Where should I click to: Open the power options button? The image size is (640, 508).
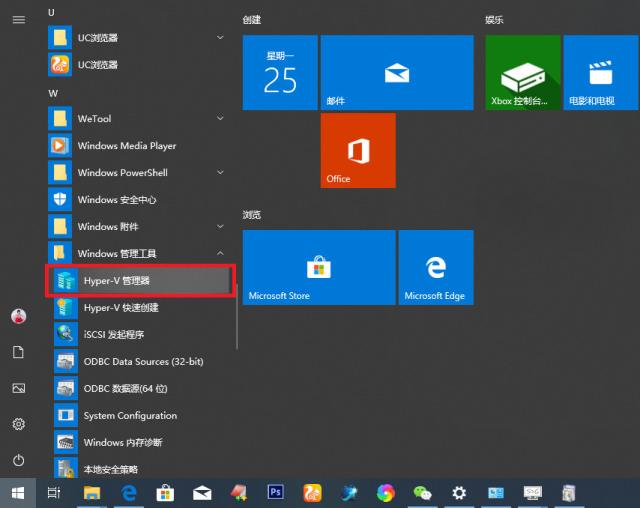pos(18,460)
